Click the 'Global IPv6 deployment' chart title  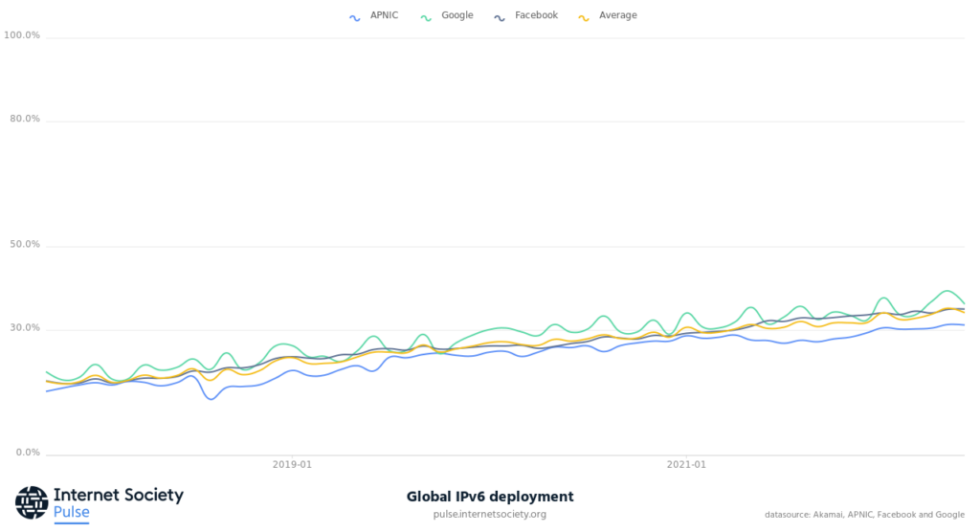point(490,497)
